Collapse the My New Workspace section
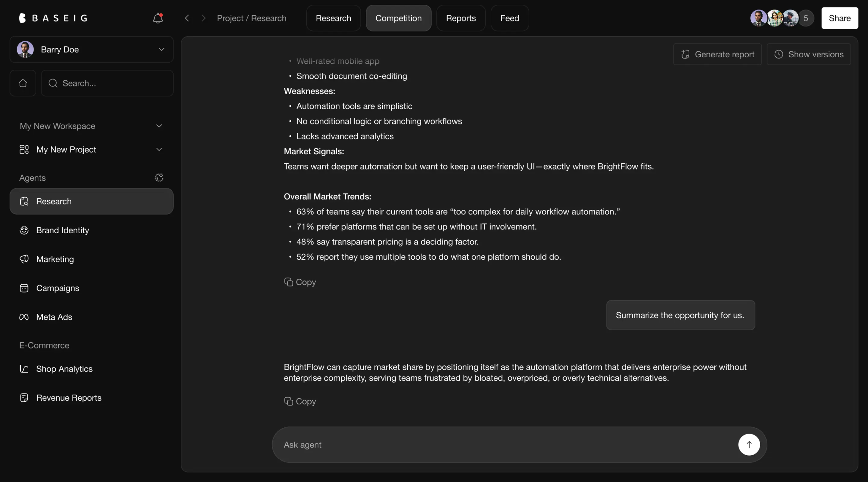This screenshot has height=482, width=868. [159, 126]
